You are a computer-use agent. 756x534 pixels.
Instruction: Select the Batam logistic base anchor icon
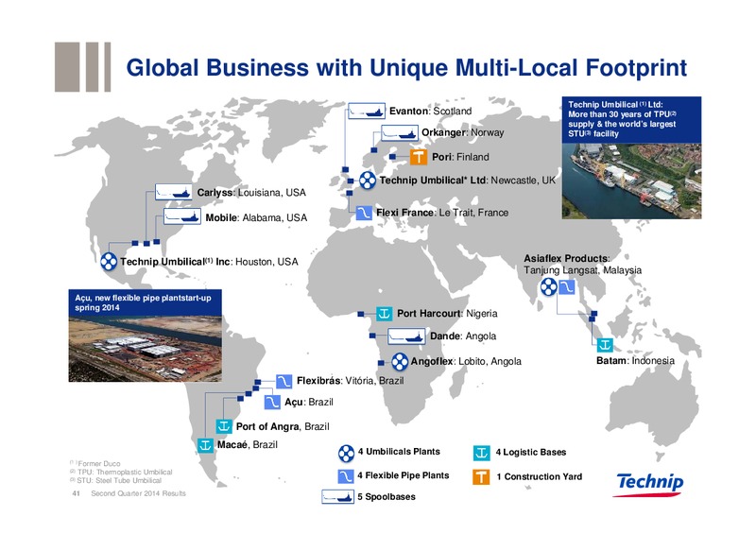(605, 345)
